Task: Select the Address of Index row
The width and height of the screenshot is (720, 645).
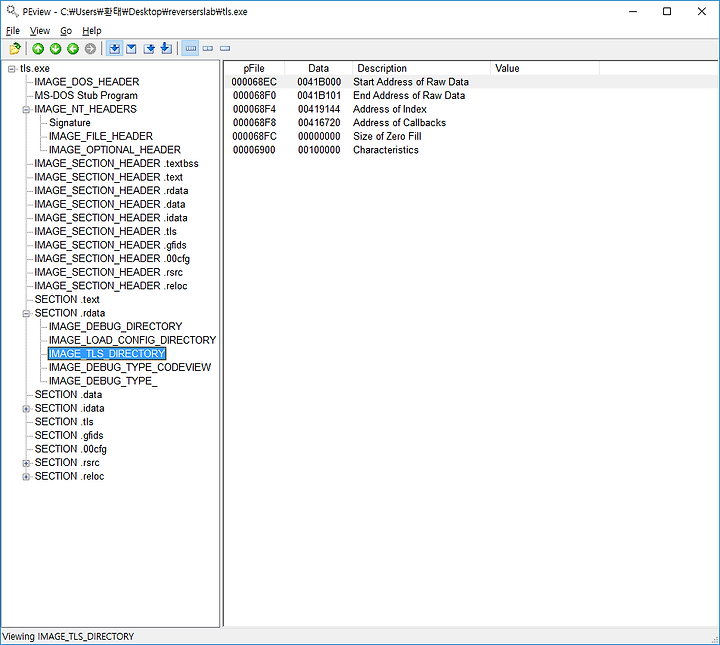Action: [x=471, y=109]
